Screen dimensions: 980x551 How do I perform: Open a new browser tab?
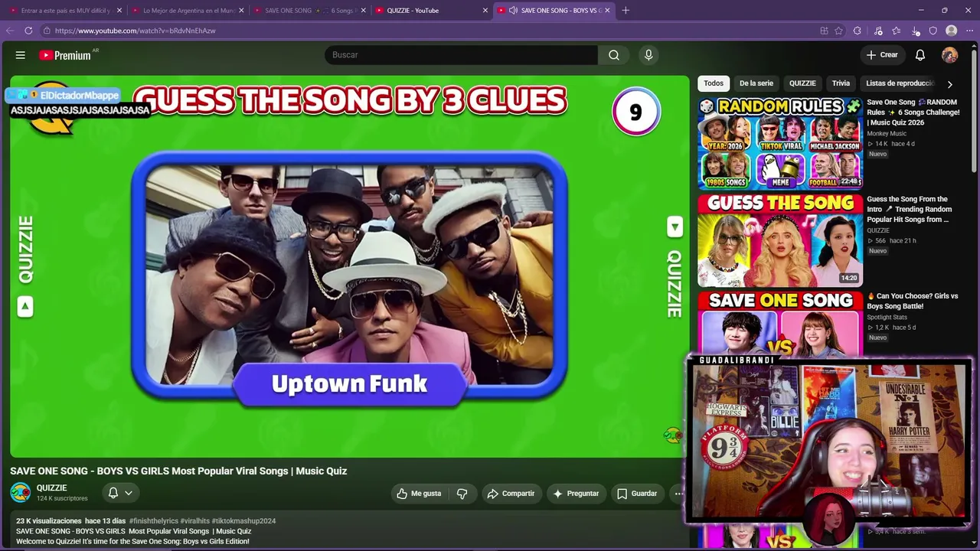click(x=626, y=11)
